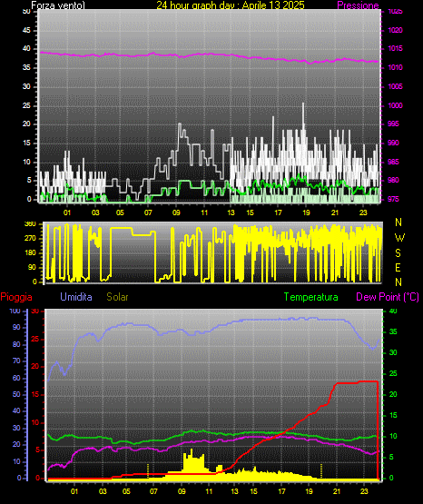Screen dimensions: 423x504
Task: Click the Umidita legend label
Action: (76, 297)
